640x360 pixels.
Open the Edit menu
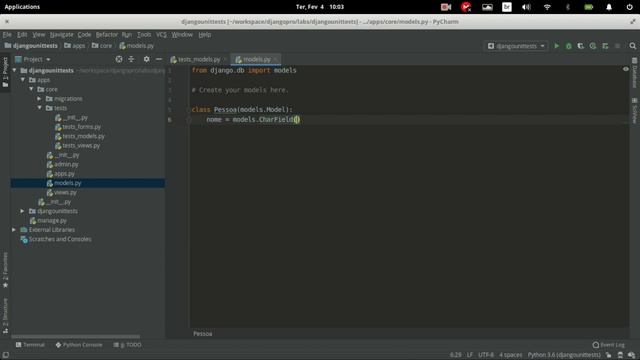(22, 35)
